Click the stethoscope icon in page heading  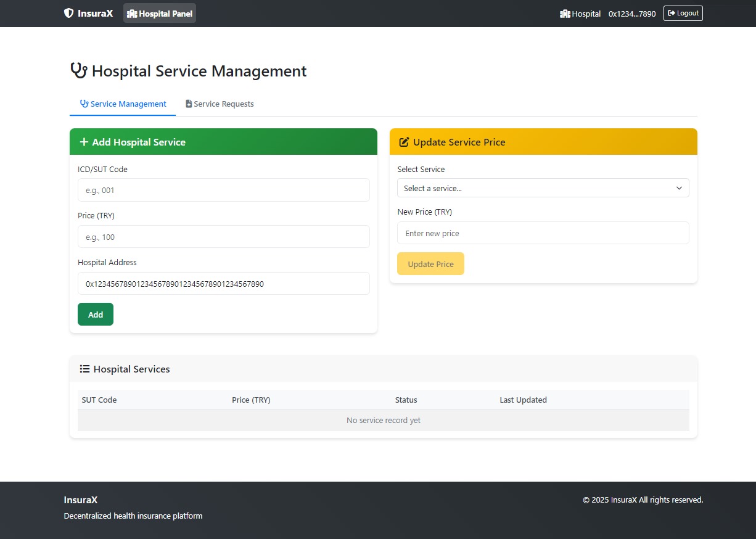click(78, 71)
